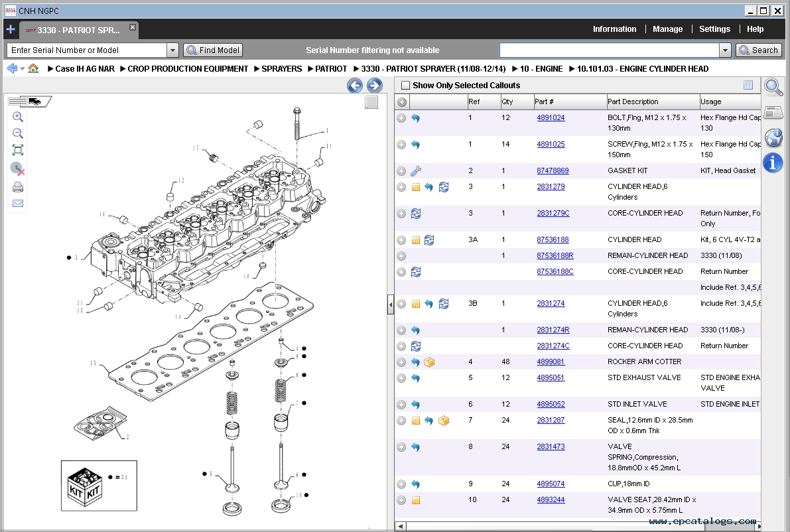The image size is (790, 532).
Task: Open kit wrench icon for gasket 87478869
Action: point(416,171)
